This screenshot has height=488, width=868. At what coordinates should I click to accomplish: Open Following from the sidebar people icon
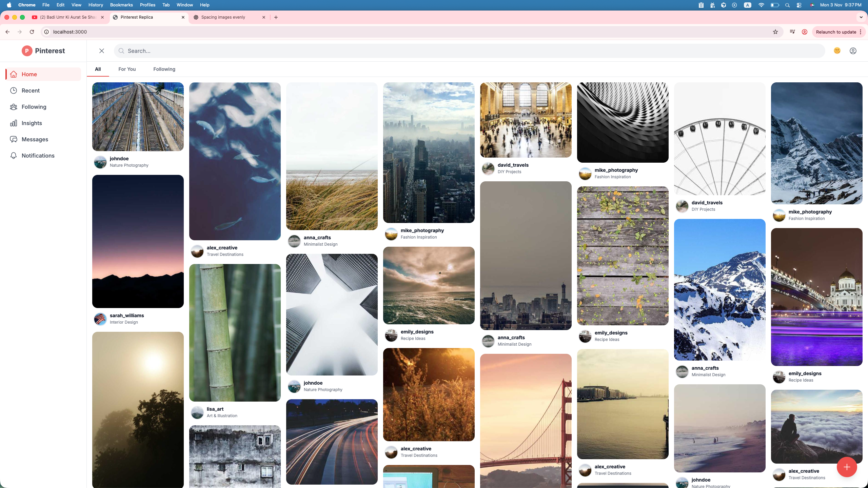point(14,107)
